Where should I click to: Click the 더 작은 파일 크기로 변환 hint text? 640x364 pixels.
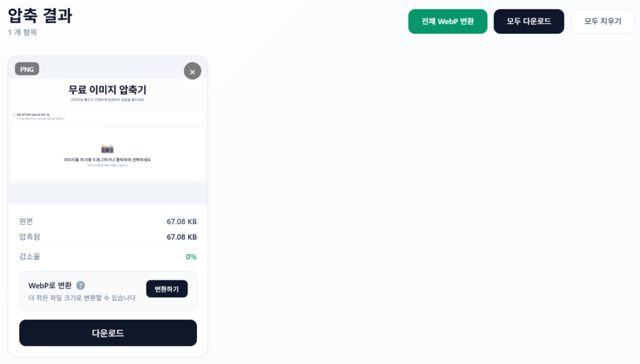(82, 298)
